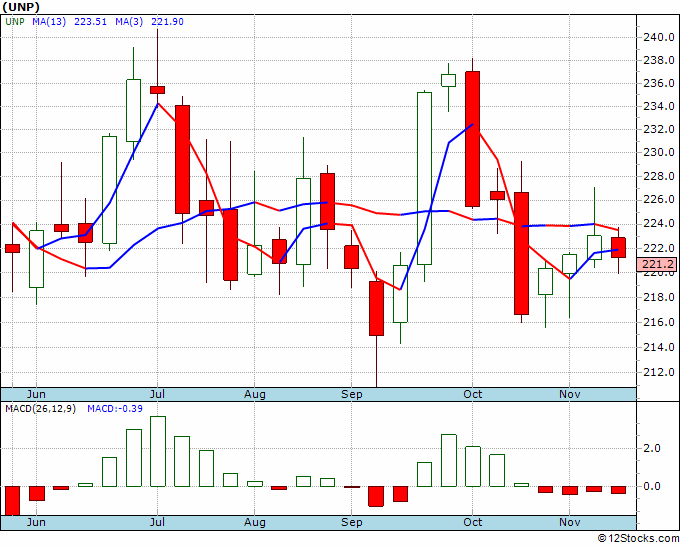Click Nov on the MACD panel time axis
This screenshot has width=680, height=546.
569,522
